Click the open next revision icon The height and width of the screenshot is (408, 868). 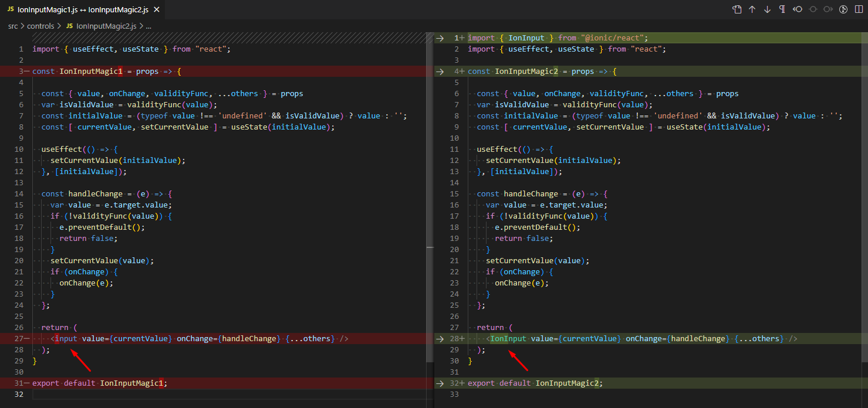point(828,9)
